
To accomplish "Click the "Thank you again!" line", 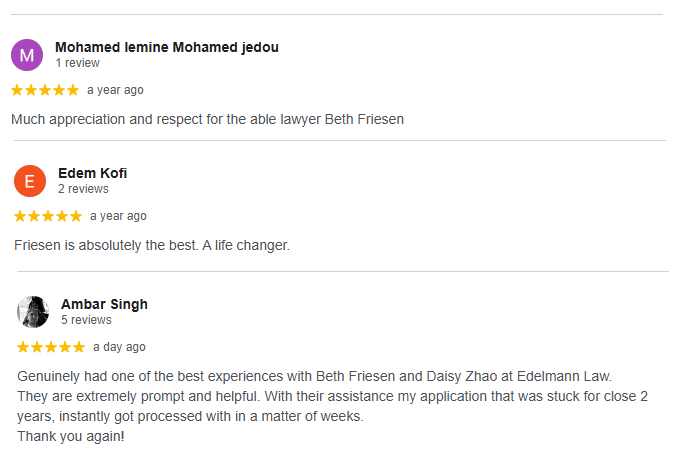I will [71, 437].
